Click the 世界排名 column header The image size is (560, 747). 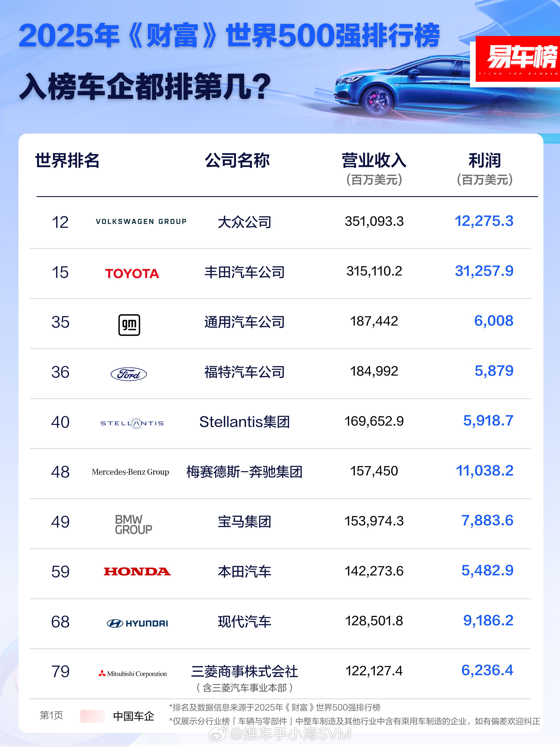(67, 160)
